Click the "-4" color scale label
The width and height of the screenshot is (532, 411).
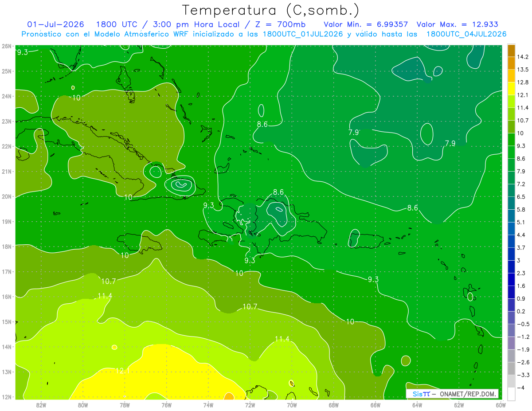click(521, 388)
